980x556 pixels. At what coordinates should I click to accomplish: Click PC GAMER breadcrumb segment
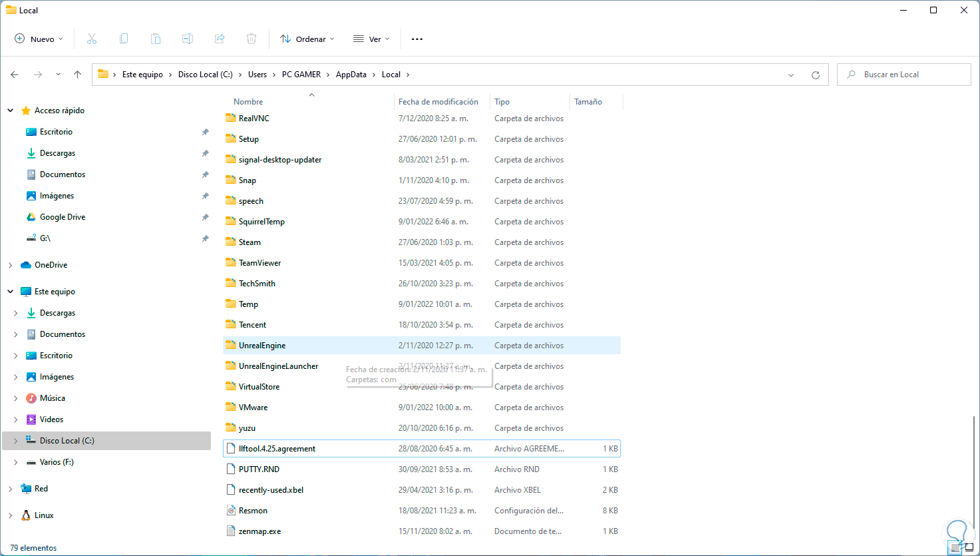[301, 75]
